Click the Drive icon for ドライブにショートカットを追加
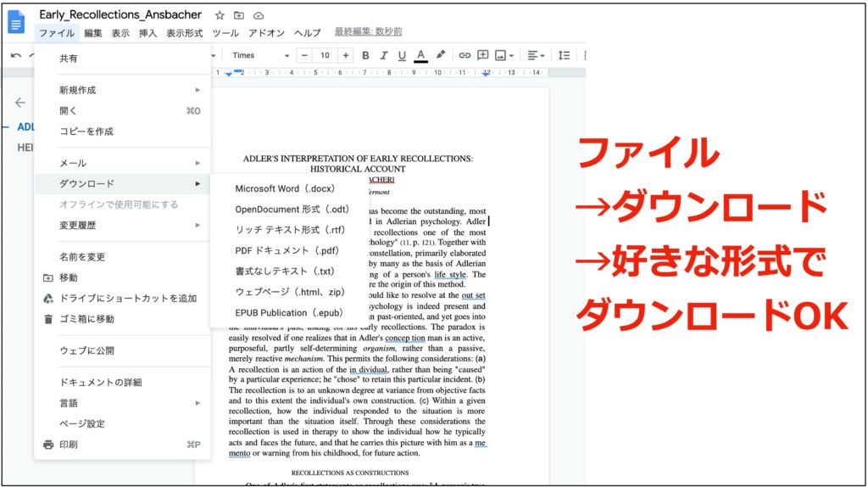 pyautogui.click(x=48, y=298)
